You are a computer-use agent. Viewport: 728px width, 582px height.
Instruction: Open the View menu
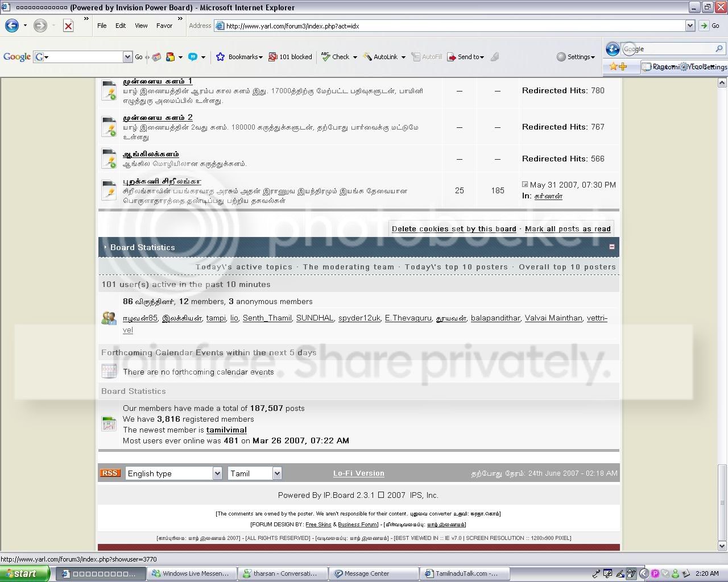tap(141, 26)
